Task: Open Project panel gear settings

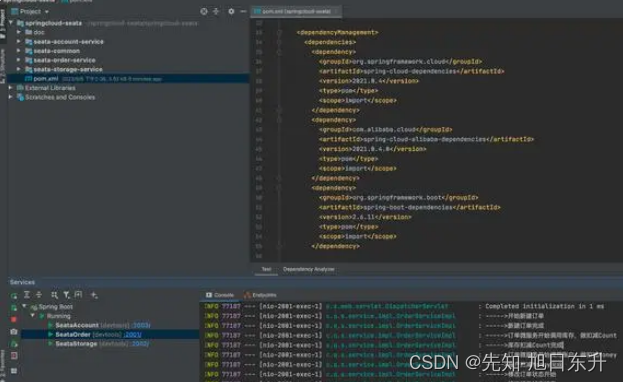Action: tap(231, 12)
